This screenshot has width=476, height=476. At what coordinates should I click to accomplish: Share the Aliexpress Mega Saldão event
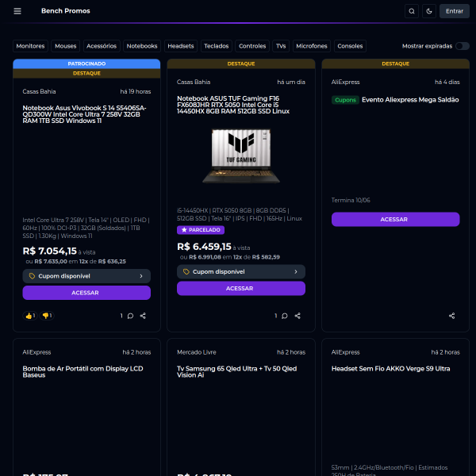pos(451,316)
